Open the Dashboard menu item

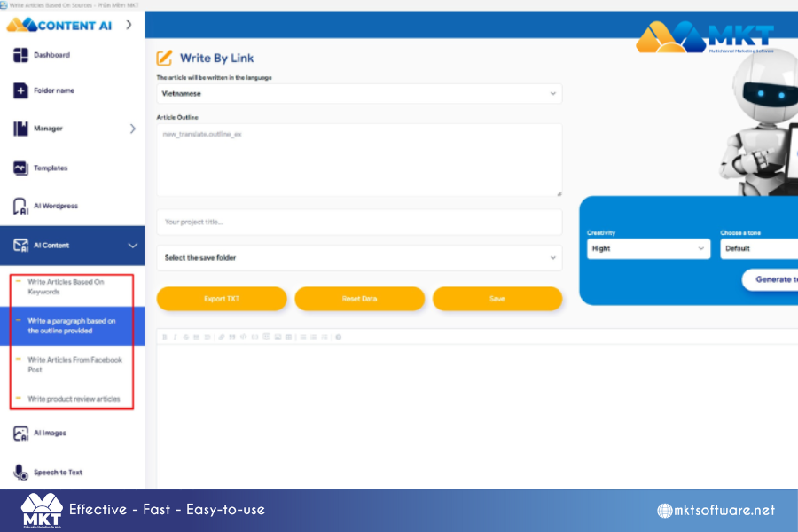[x=52, y=55]
